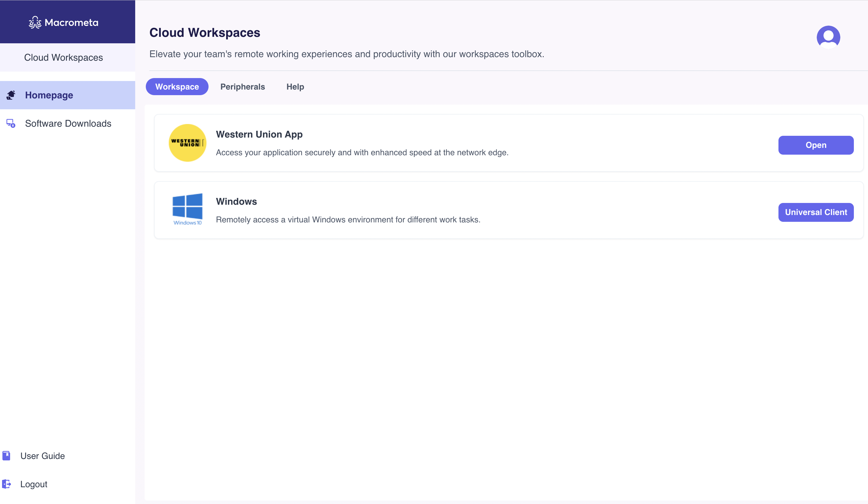The height and width of the screenshot is (504, 868).
Task: Open the User Guide link
Action: (42, 456)
